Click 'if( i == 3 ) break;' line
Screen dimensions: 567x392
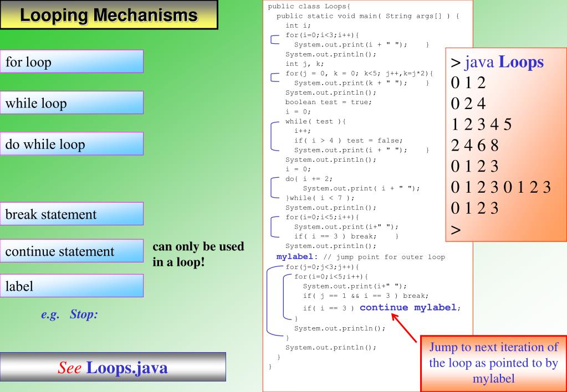(335, 236)
